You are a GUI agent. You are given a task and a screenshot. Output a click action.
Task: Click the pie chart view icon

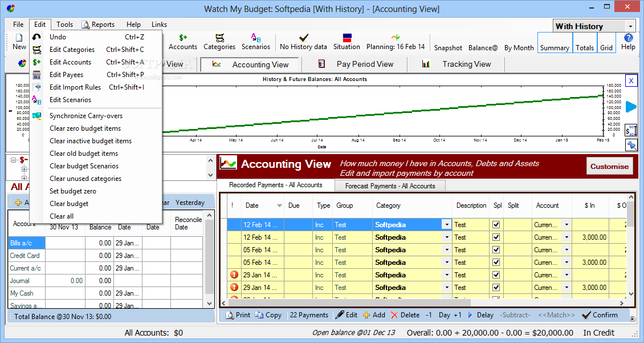[22, 64]
